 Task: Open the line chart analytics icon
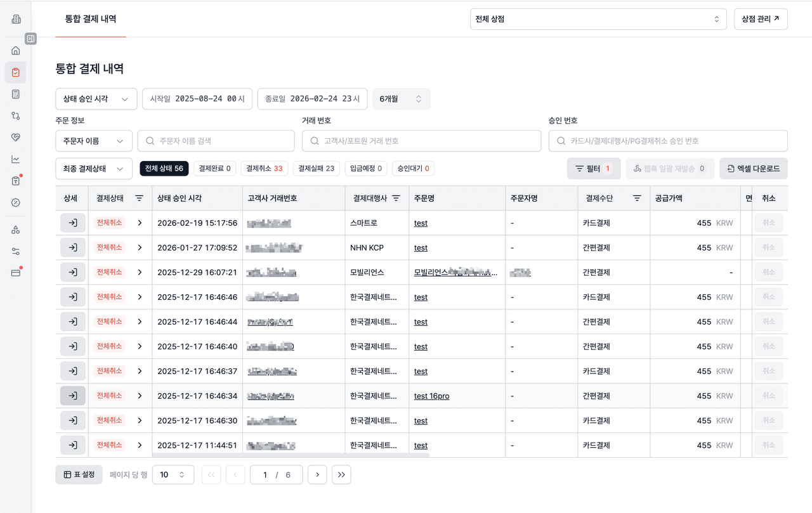16,159
